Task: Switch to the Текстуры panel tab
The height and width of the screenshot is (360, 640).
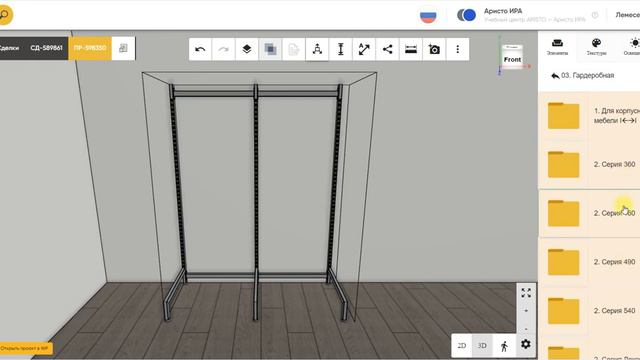Action: click(x=596, y=47)
